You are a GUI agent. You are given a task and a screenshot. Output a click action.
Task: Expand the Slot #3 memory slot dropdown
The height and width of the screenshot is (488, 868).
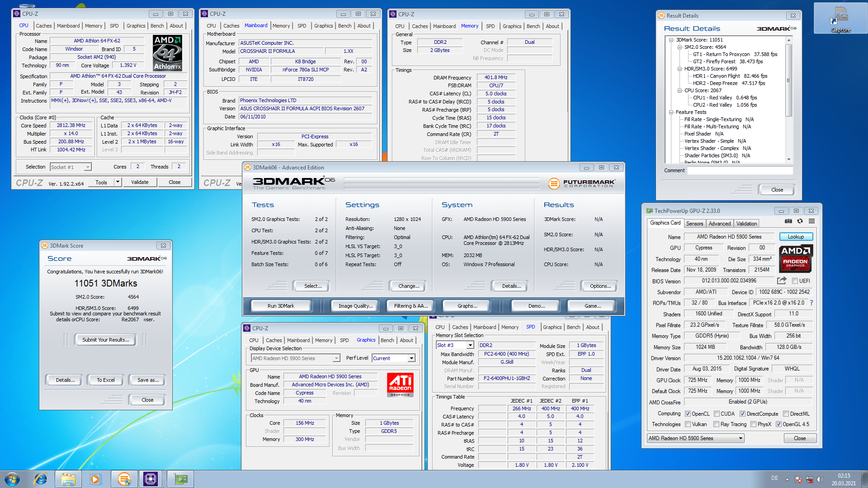pos(470,345)
